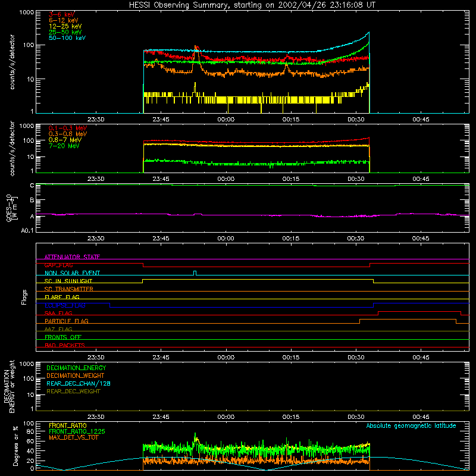Click the HESSI Observing Summary title text

click(252, 5)
